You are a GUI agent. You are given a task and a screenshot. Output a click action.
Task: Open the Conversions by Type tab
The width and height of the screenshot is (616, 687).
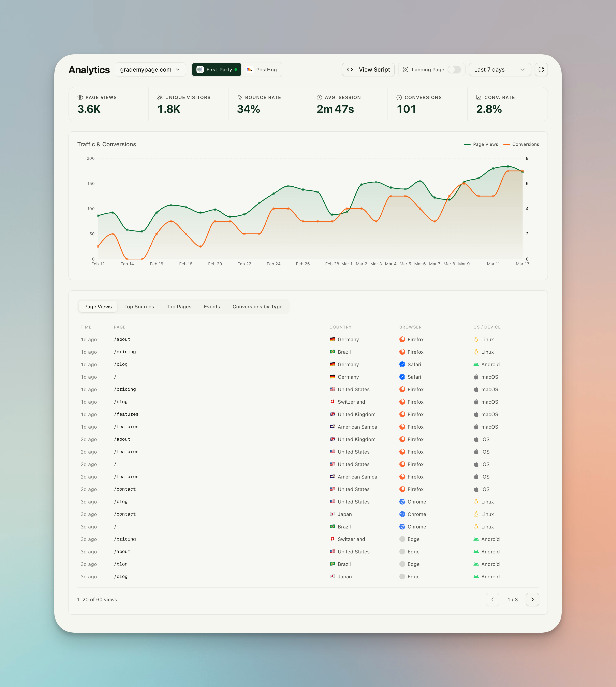257,307
